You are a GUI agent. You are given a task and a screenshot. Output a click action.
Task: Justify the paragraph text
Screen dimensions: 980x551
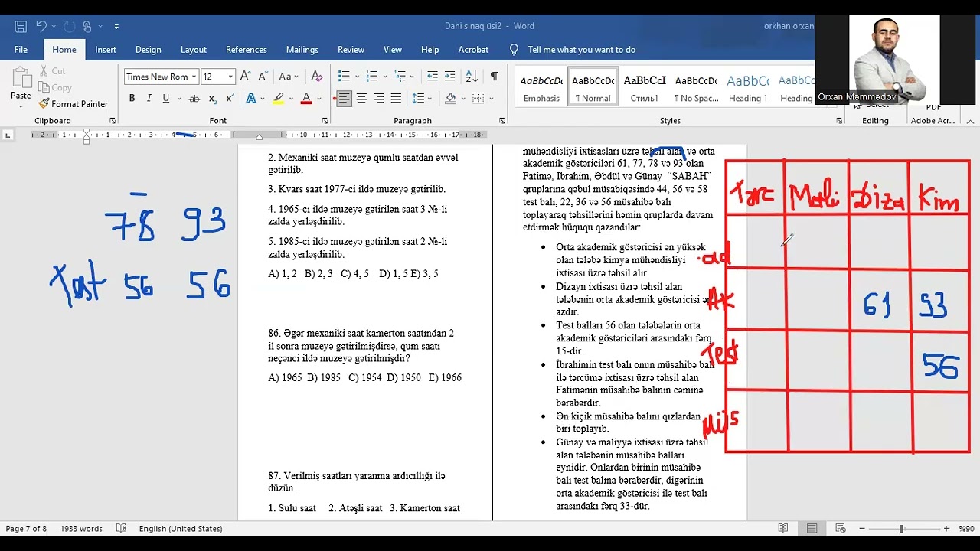click(396, 98)
